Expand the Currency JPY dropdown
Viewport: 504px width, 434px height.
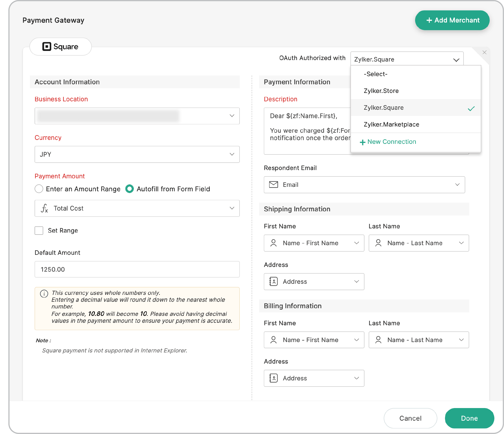[x=137, y=154]
